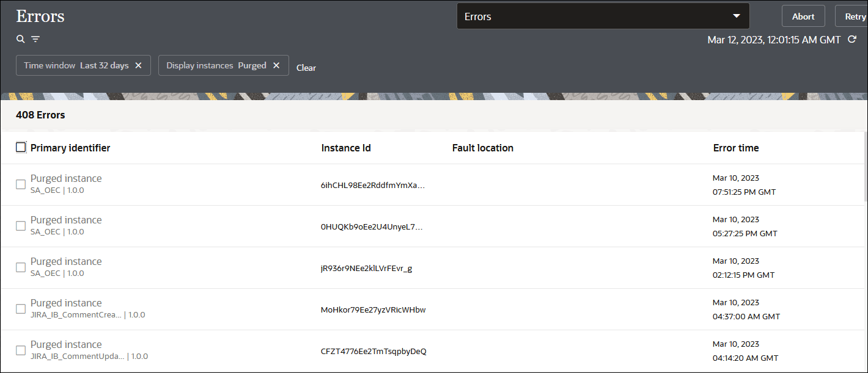Screen dimensions: 868x373
Task: Click the filter icon below the Errors title
Action: click(35, 38)
